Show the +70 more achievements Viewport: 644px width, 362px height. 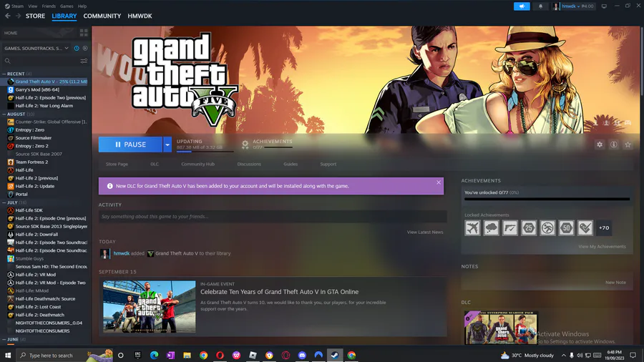pyautogui.click(x=604, y=228)
